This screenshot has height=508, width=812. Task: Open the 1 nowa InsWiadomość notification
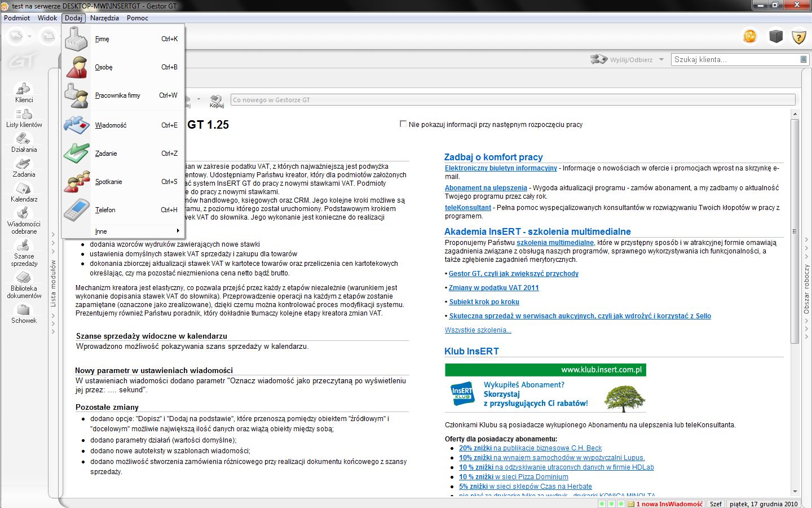669,504
